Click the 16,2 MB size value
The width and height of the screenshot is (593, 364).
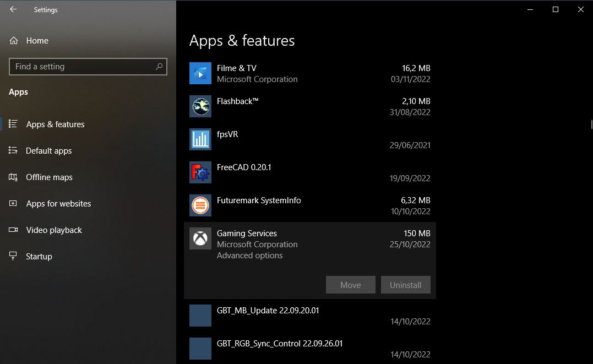[x=416, y=68]
